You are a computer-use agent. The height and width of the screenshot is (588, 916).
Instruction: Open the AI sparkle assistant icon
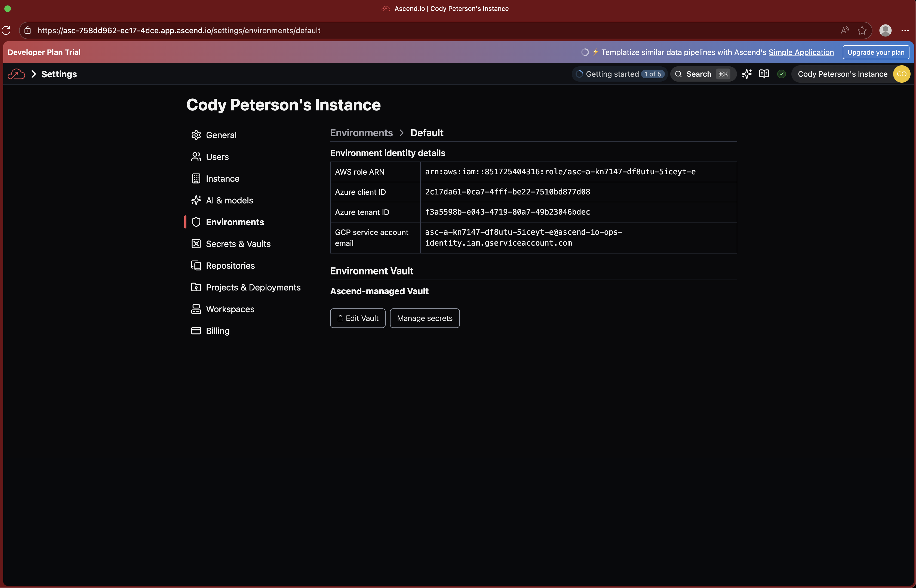click(746, 74)
